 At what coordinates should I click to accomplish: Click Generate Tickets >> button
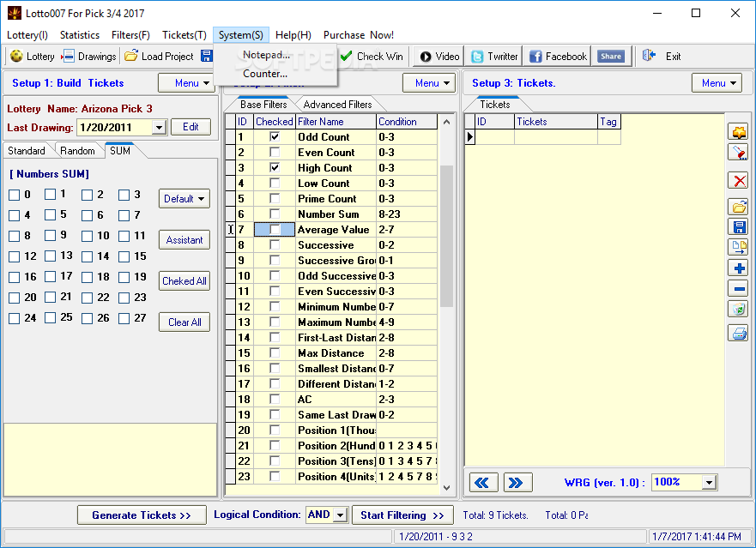pos(142,515)
